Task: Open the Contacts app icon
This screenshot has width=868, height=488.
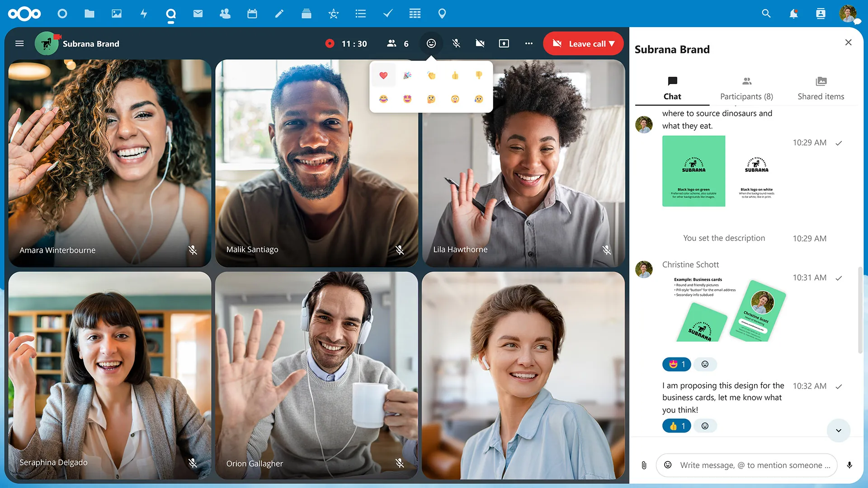Action: pos(225,14)
